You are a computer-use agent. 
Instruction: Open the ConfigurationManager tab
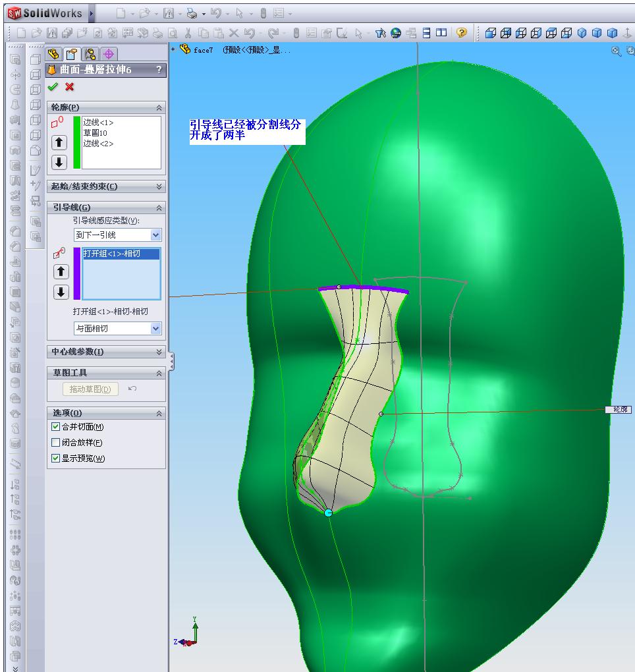pos(90,54)
